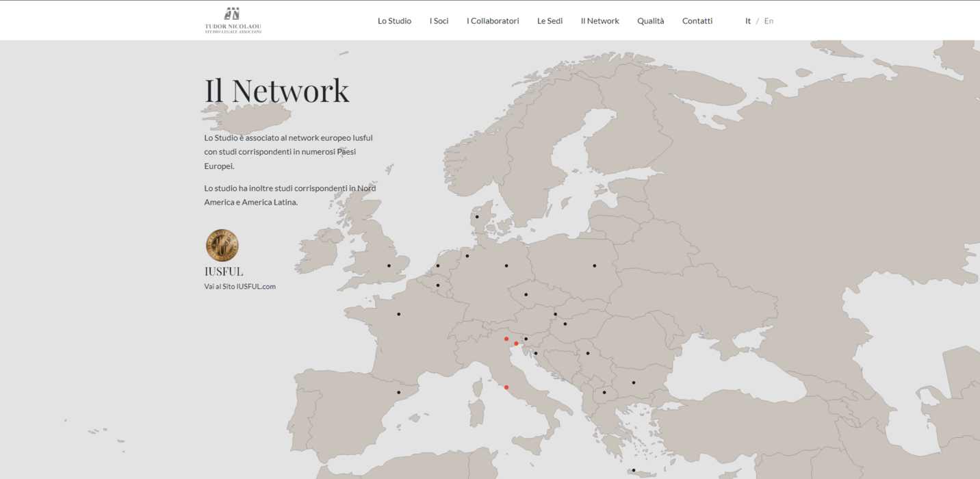The image size is (980, 479).
Task: Follow the Vai al Sito IUSFUL.com link
Action: coord(240,287)
